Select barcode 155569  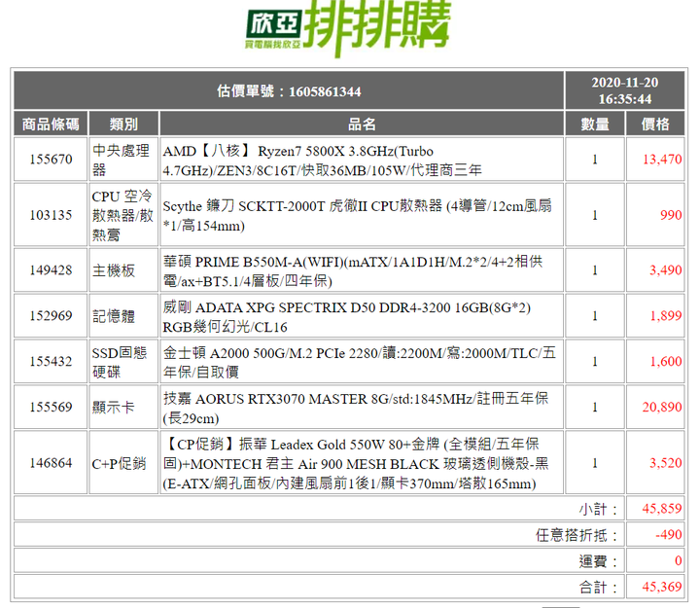click(x=51, y=407)
